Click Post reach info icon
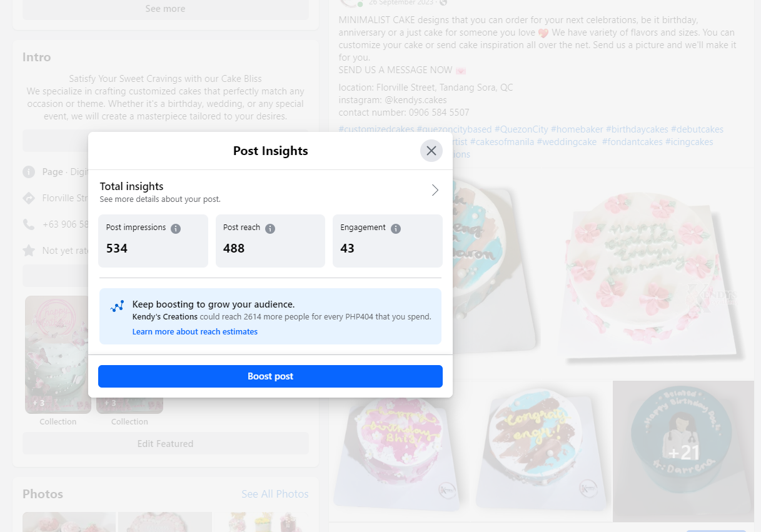761x532 pixels. pos(270,228)
